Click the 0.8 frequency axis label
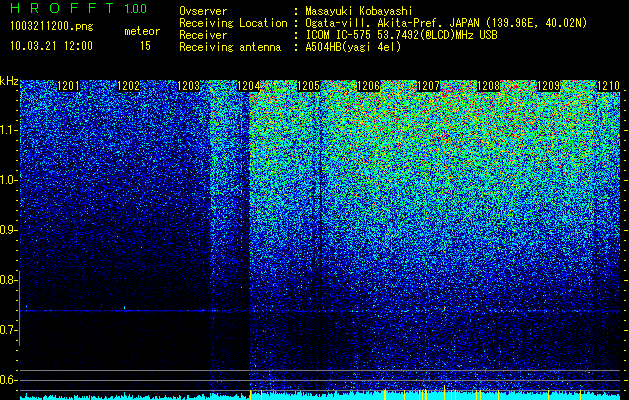Image resolution: width=629 pixels, height=400 pixels. tap(8, 280)
